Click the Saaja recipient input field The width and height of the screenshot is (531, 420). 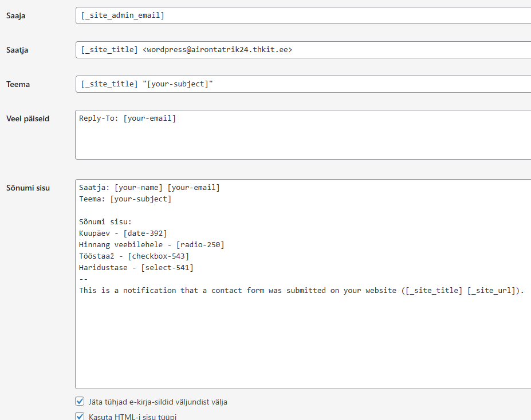(302, 15)
